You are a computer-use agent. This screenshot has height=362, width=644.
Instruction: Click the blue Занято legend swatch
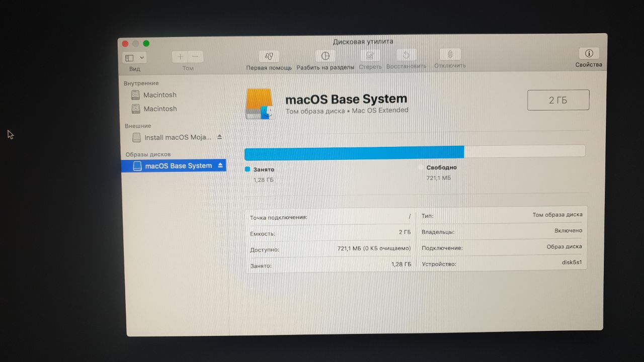point(247,169)
